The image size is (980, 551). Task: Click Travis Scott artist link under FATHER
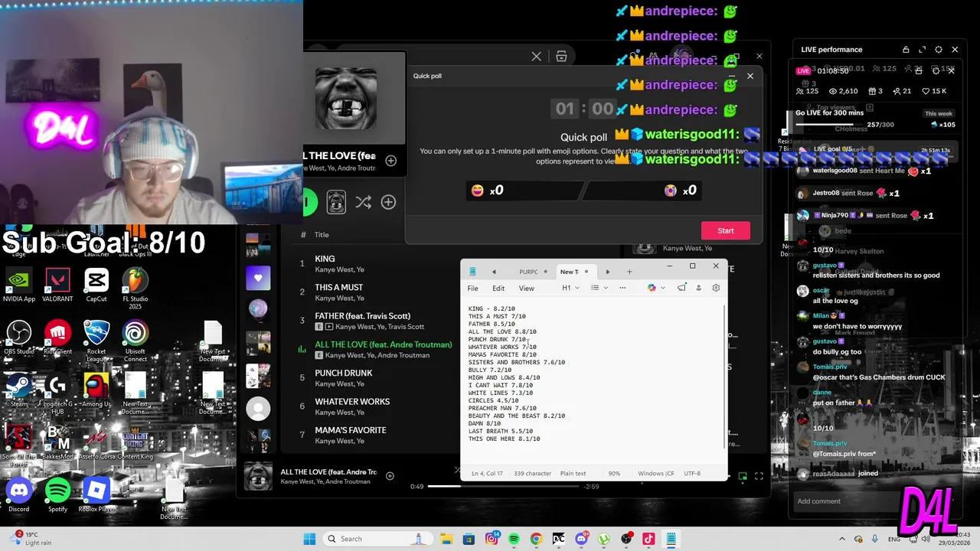[403, 327]
